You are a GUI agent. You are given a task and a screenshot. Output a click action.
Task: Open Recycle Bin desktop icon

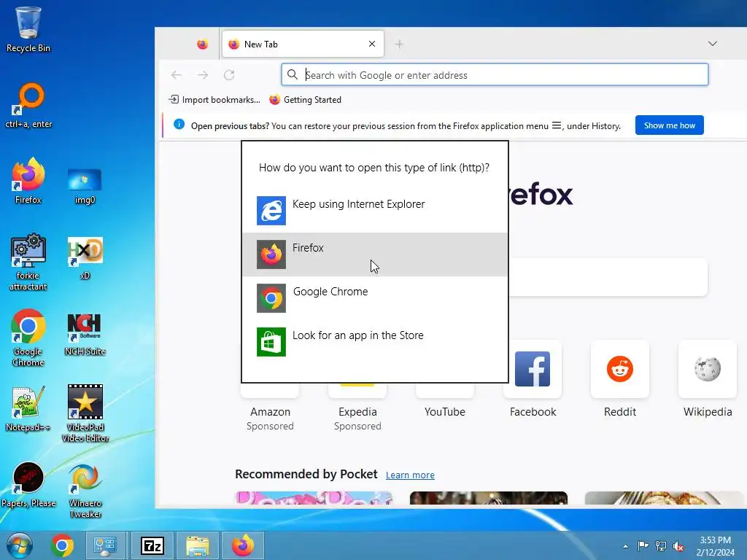tap(28, 29)
